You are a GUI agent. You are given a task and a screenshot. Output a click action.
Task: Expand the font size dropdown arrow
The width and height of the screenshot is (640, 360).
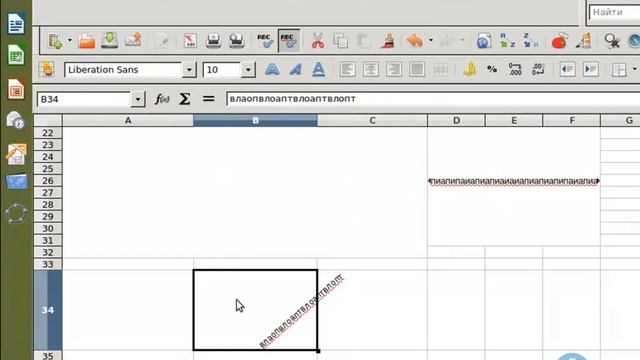pos(248,70)
